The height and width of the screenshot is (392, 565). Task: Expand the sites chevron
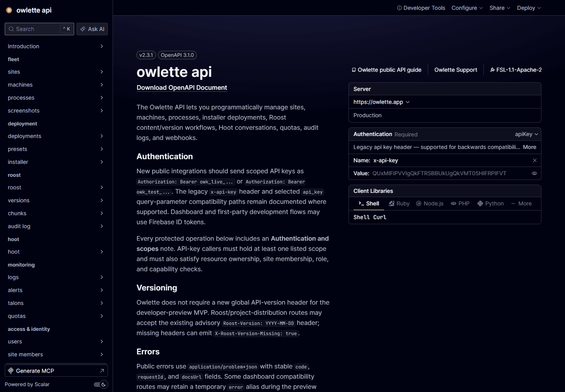point(102,72)
